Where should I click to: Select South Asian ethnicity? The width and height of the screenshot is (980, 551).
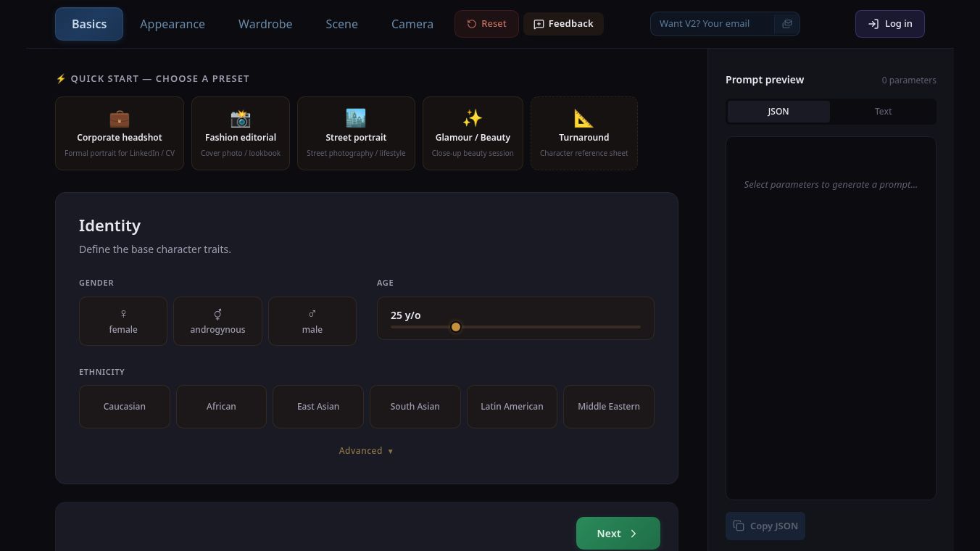[415, 407]
